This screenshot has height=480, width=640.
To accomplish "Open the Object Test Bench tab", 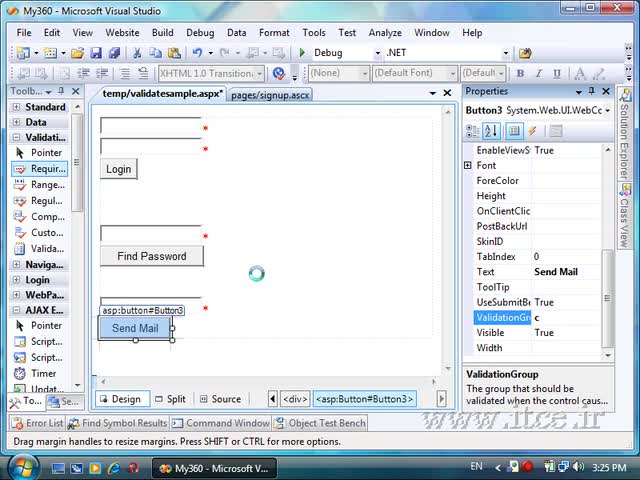I will click(x=320, y=423).
